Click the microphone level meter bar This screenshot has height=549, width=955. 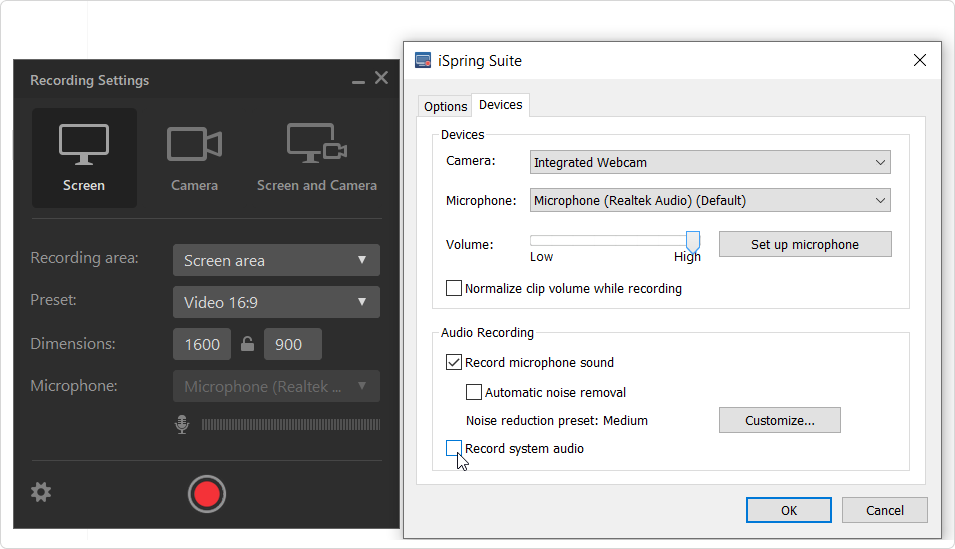tap(291, 425)
